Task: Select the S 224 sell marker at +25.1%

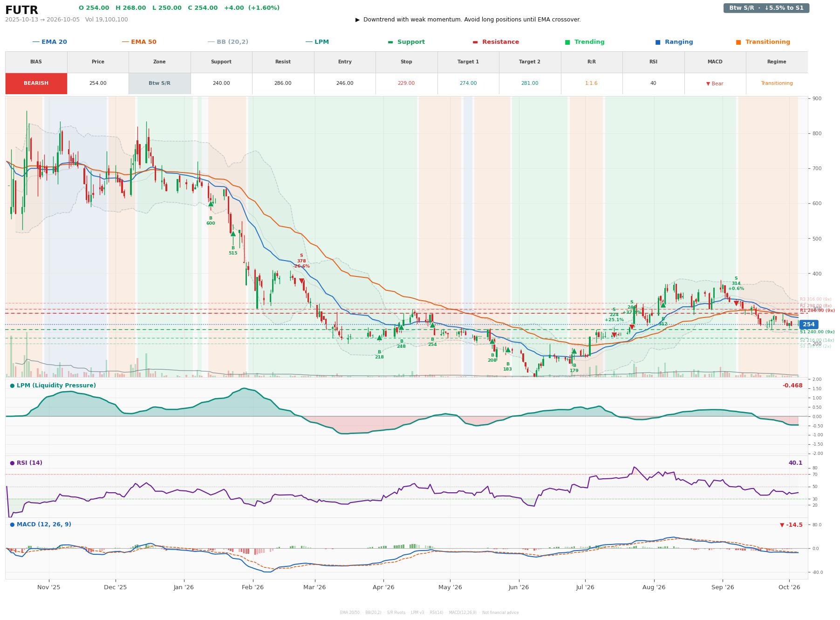Action: coord(614,335)
